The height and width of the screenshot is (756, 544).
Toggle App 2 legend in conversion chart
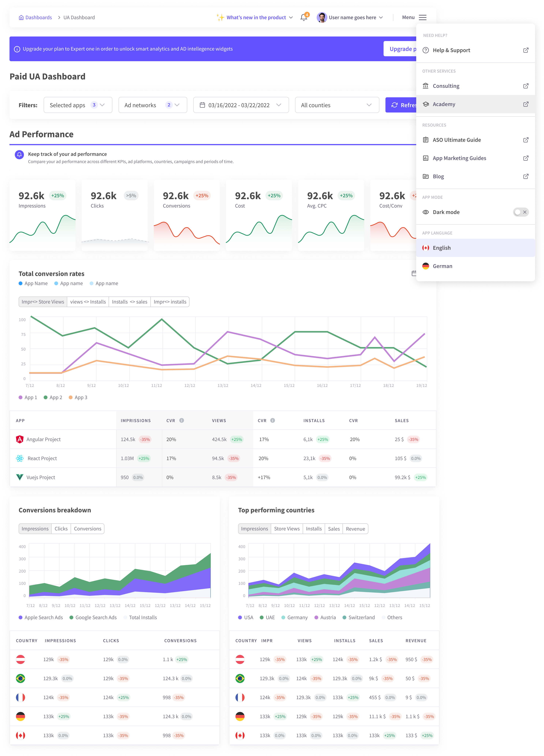pos(53,397)
